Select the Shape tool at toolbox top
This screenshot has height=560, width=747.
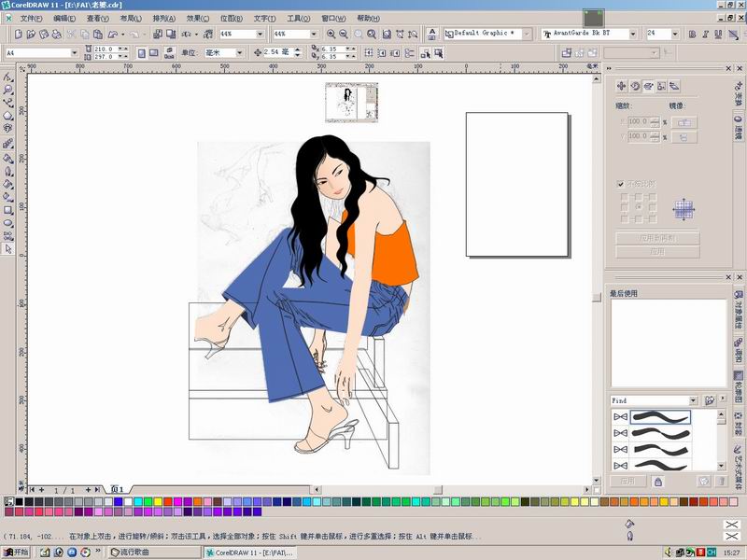click(8, 77)
